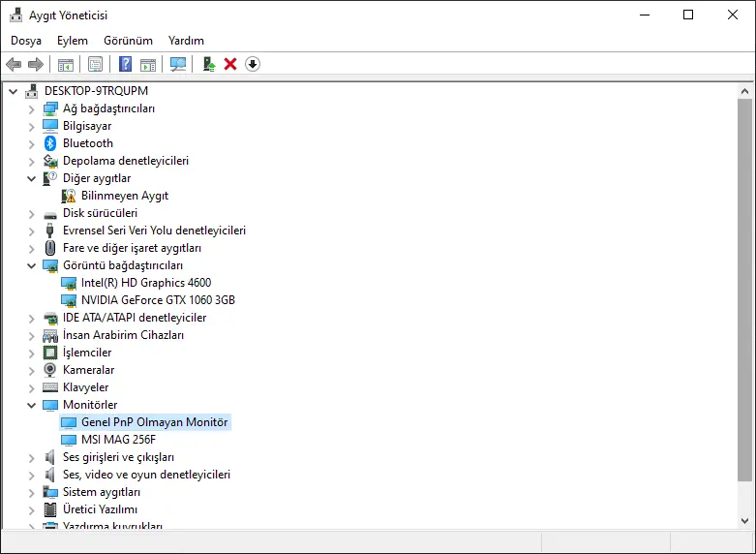
Task: Select the Bilinmeyen Aygıt label
Action: pos(125,196)
